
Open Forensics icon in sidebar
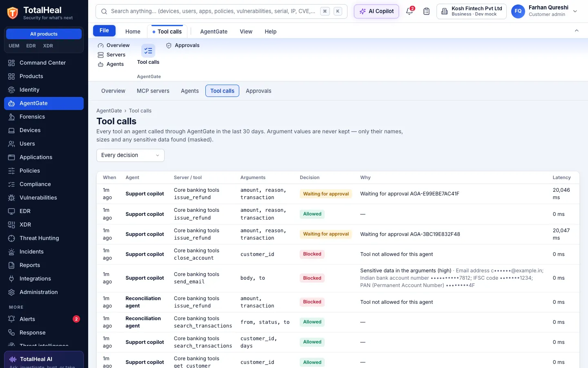tap(11, 117)
